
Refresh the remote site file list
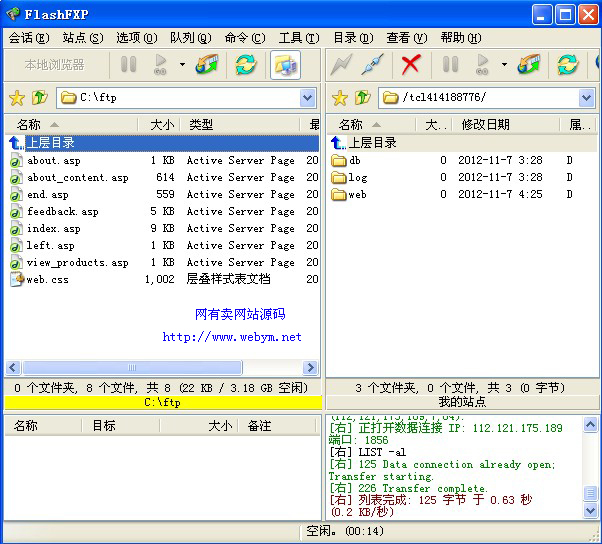tap(567, 65)
